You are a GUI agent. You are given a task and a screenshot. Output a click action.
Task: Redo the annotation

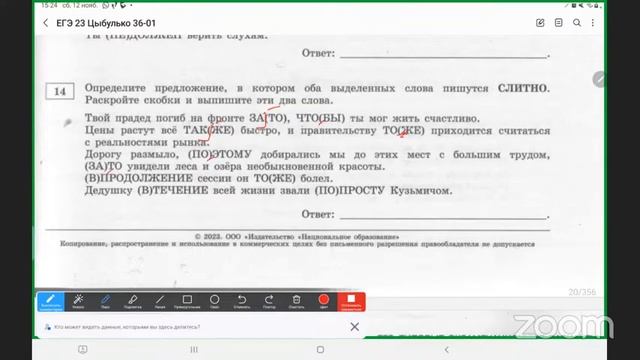tap(269, 302)
